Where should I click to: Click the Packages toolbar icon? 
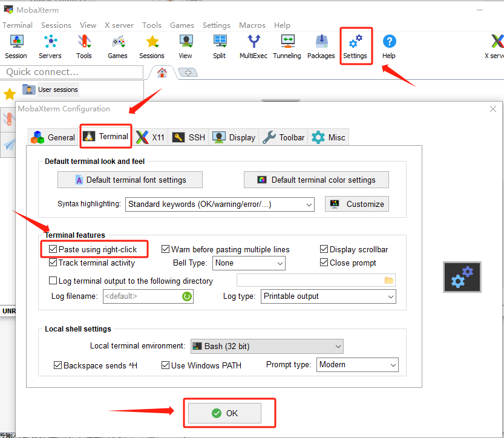pos(321,47)
